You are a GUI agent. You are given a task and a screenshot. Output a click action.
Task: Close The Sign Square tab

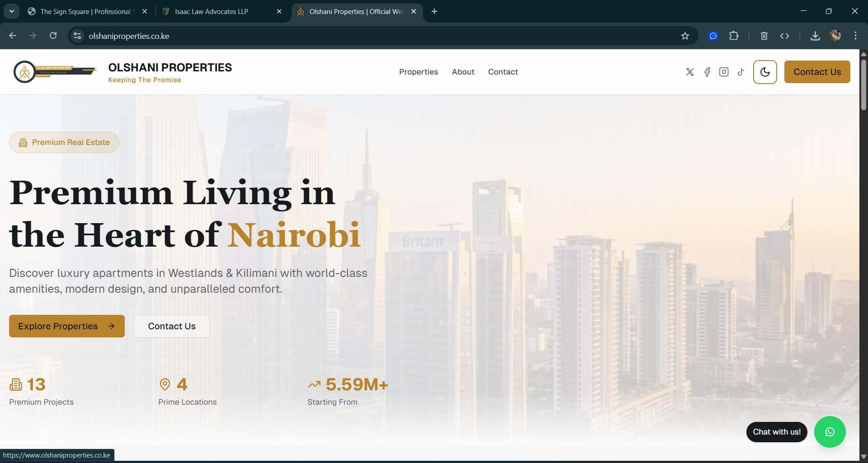145,11
